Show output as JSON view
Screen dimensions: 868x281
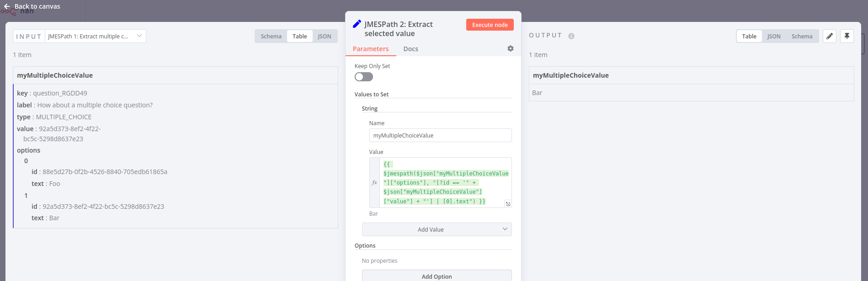[774, 36]
